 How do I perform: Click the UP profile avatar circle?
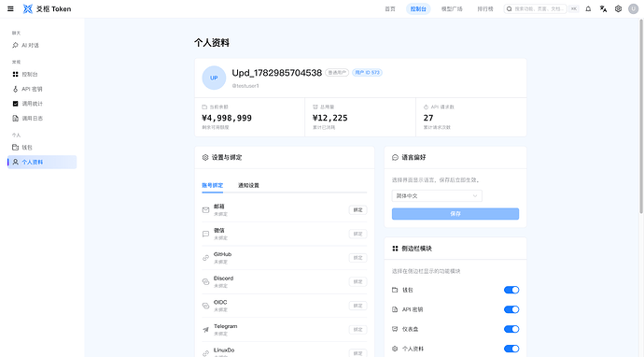click(x=214, y=78)
